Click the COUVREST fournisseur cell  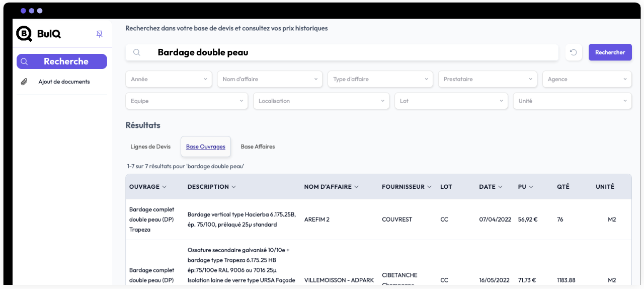tap(397, 220)
